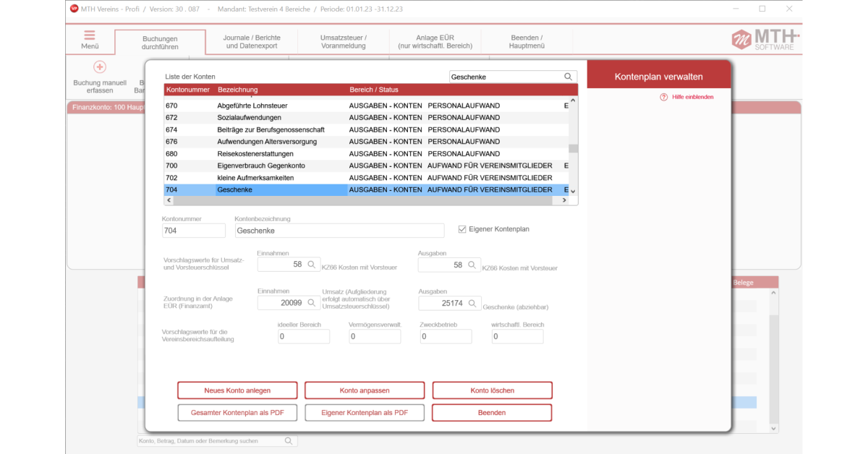This screenshot has height=454, width=868.
Task: Open Umsatzsteuer / Voranmeldung tab
Action: (x=344, y=41)
